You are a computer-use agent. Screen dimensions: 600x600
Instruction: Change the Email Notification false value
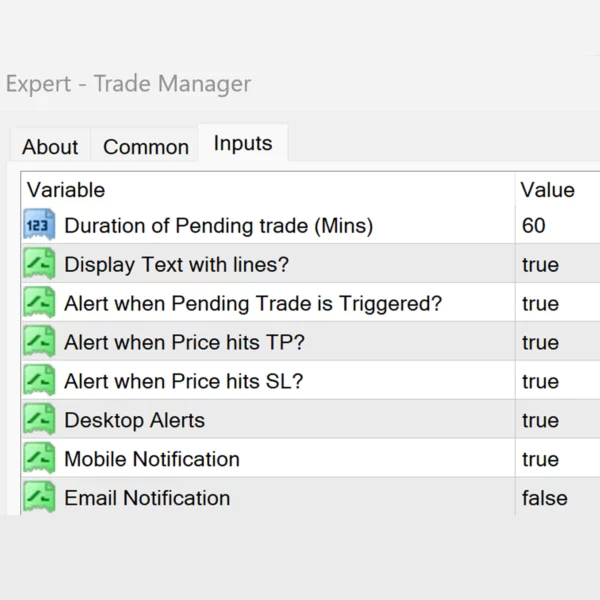coord(544,498)
